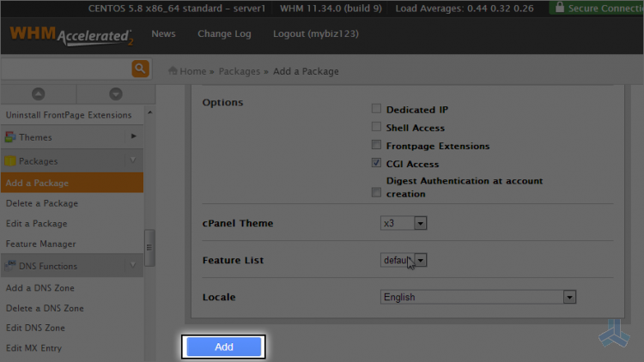
Task: Select Edit a Package in sidebar
Action: (x=37, y=224)
